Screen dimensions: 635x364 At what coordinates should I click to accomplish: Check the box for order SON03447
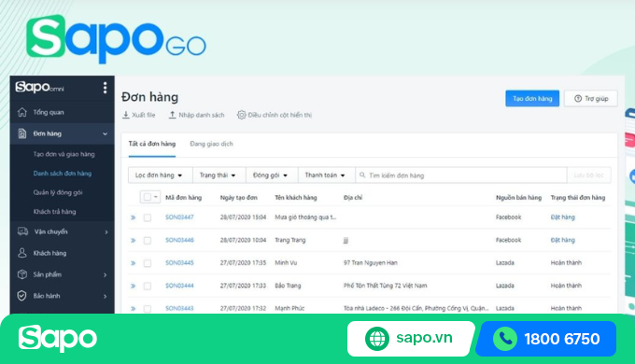tap(148, 217)
